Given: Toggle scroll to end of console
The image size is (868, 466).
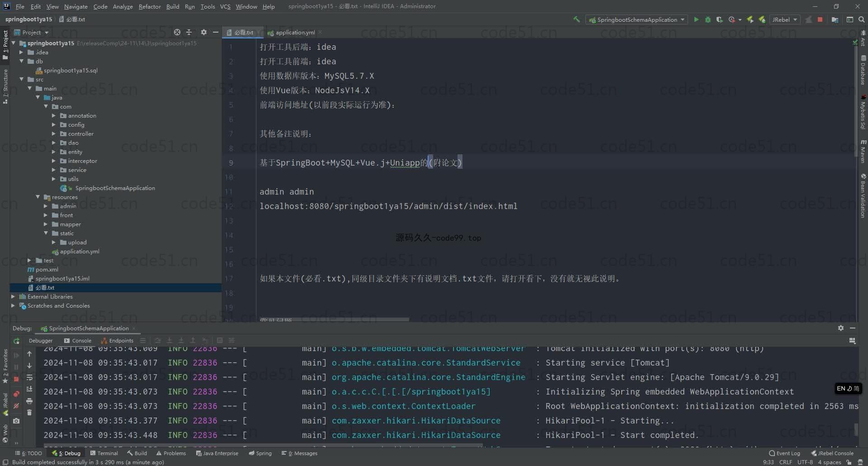Looking at the screenshot, I should pyautogui.click(x=29, y=389).
